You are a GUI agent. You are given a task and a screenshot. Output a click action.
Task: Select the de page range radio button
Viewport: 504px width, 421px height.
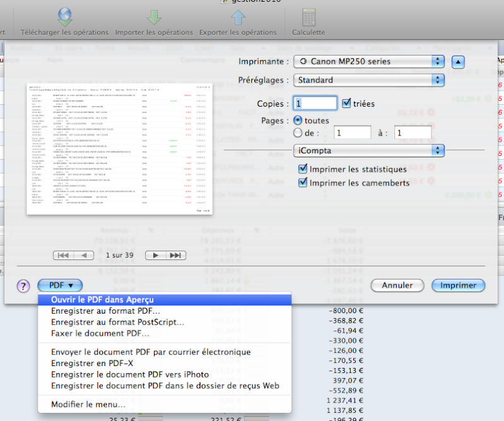(298, 133)
